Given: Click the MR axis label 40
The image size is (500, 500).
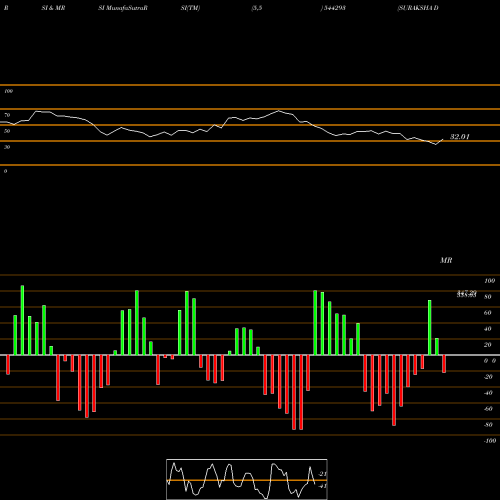Looking at the screenshot, I should pos(488,329).
